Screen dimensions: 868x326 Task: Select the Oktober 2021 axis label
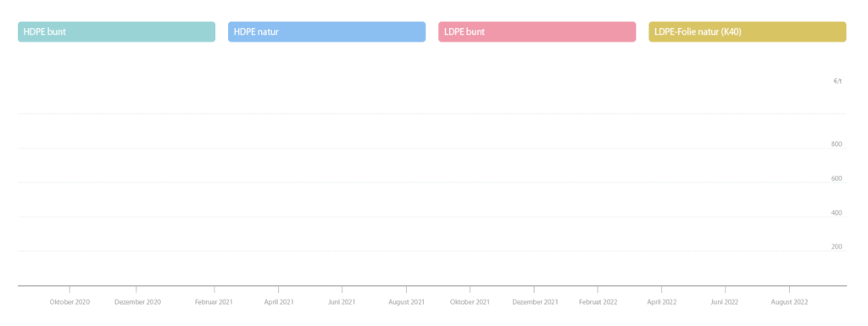470,302
